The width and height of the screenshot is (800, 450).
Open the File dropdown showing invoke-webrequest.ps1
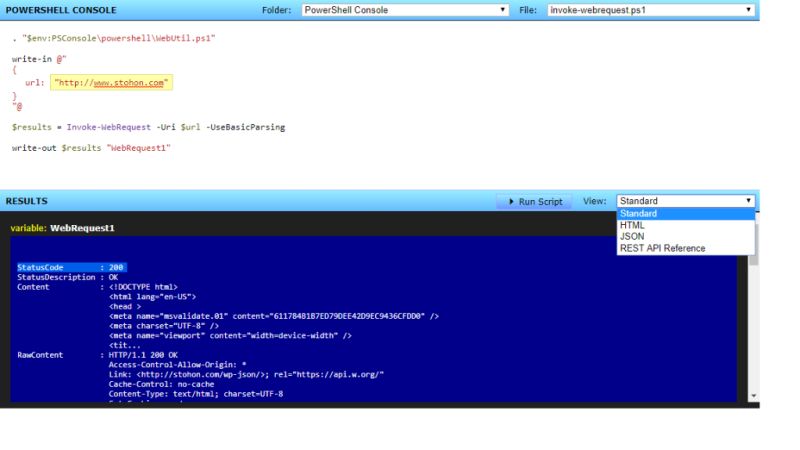[651, 10]
